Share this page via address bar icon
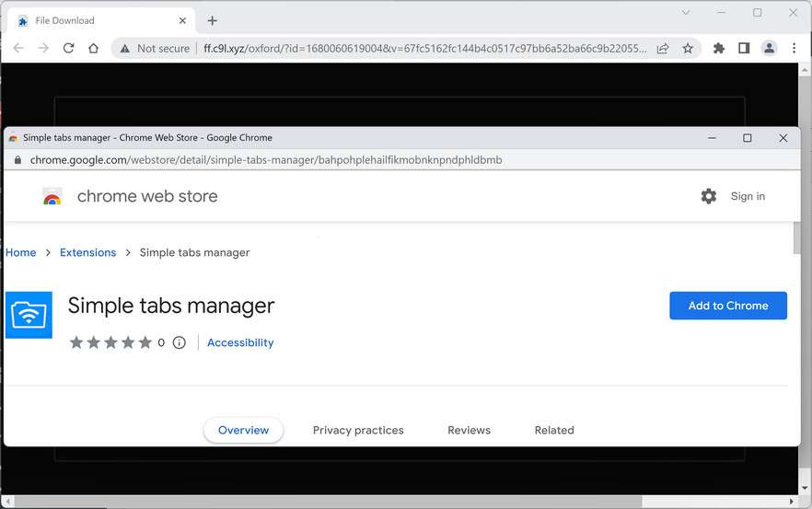The width and height of the screenshot is (812, 509). (x=663, y=49)
